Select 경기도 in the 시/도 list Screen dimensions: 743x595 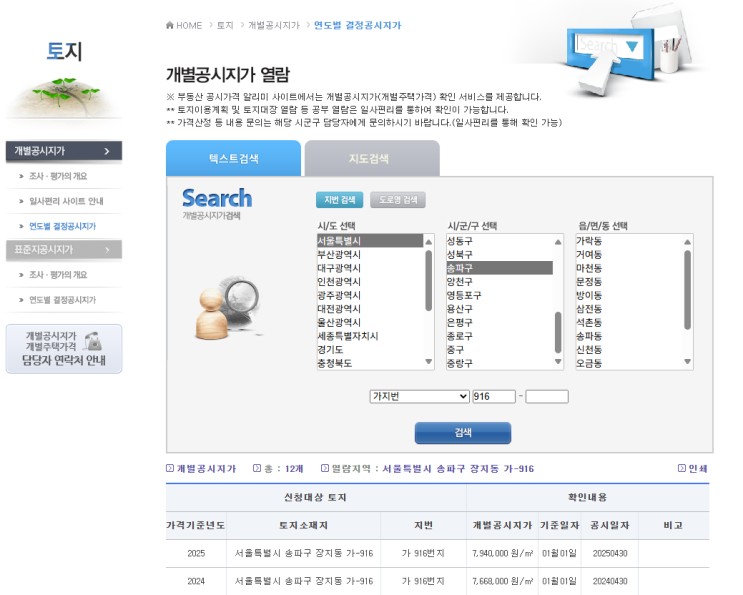coord(370,350)
